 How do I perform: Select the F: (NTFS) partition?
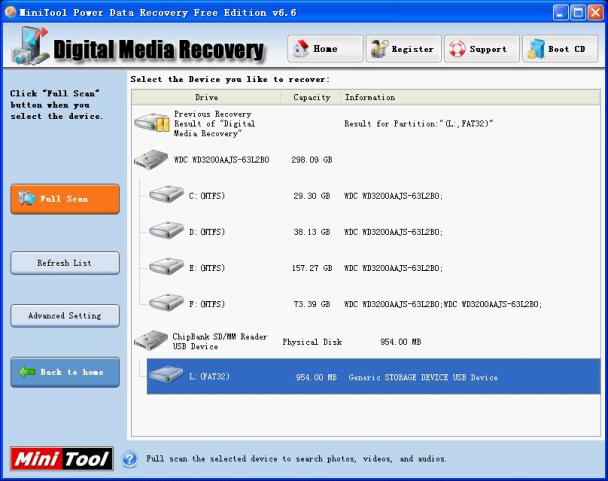(x=373, y=304)
